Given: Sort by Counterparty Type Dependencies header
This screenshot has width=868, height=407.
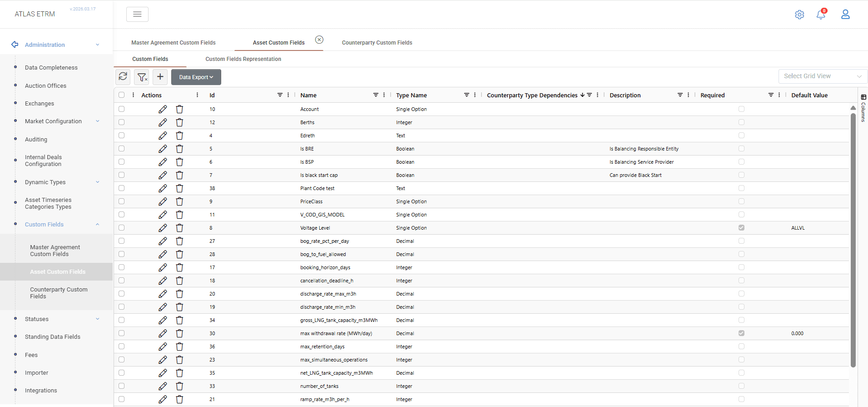Looking at the screenshot, I should tap(532, 95).
